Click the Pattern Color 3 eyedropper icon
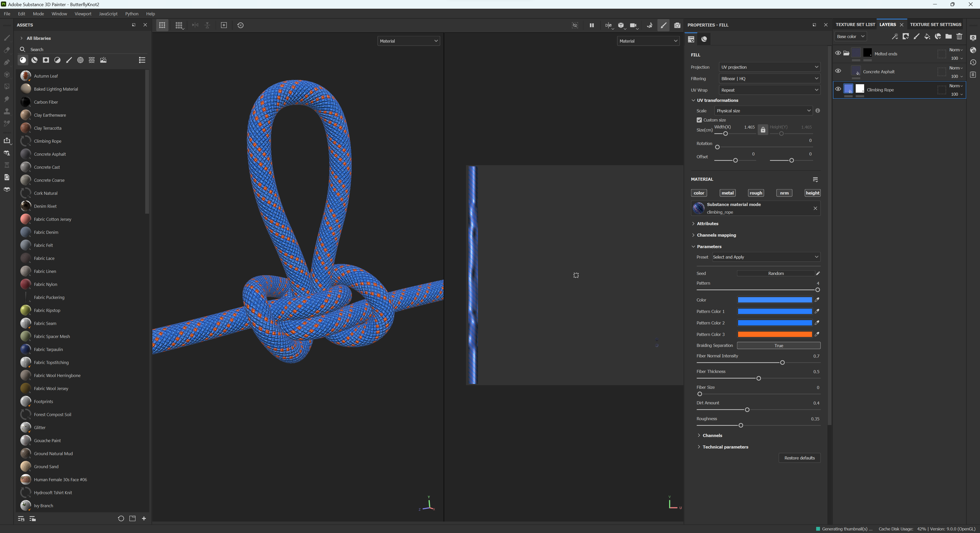This screenshot has height=533, width=980. [x=817, y=334]
